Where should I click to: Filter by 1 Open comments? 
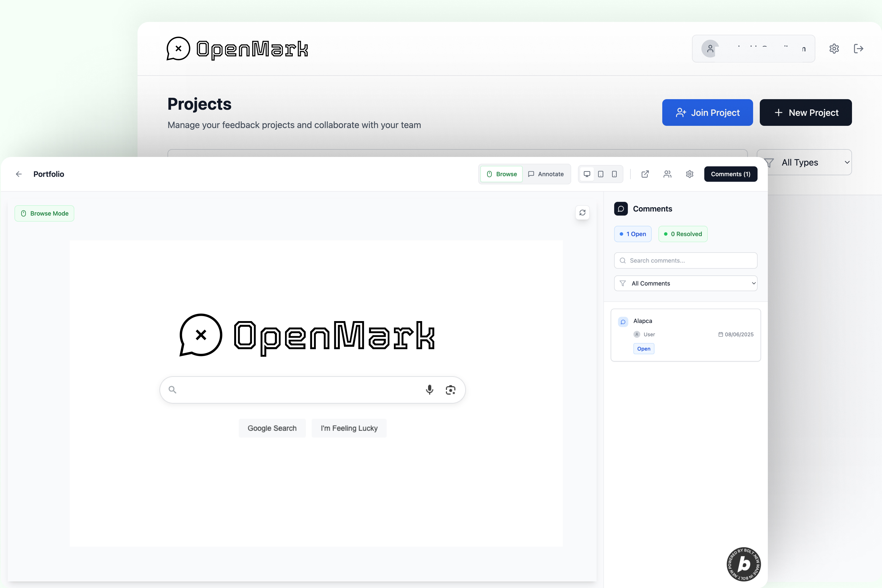(x=633, y=234)
